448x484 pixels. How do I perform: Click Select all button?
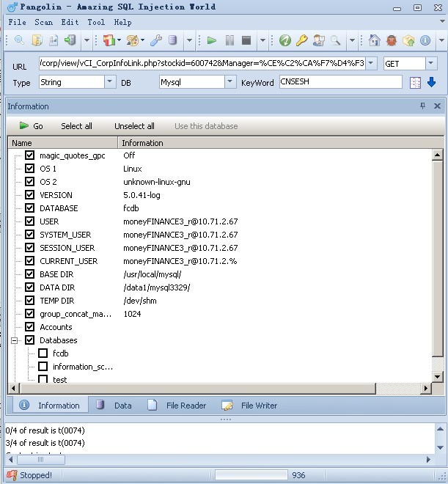[76, 126]
